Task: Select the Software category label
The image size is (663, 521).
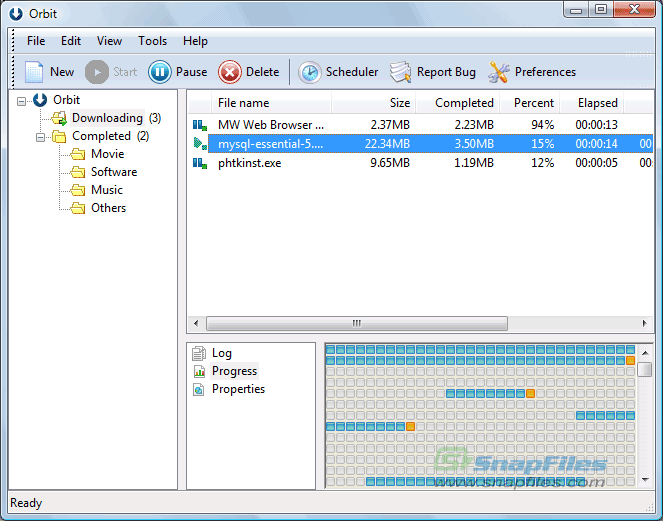Action: pyautogui.click(x=114, y=172)
